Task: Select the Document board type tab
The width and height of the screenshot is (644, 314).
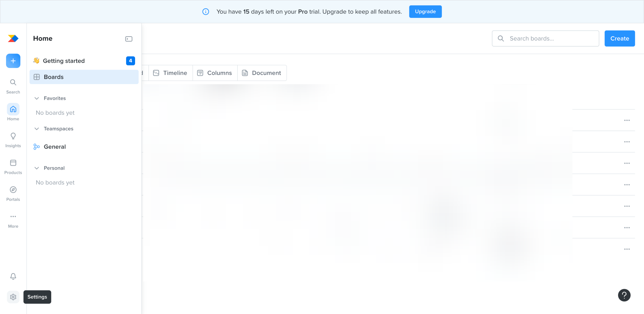Action: coord(262,73)
